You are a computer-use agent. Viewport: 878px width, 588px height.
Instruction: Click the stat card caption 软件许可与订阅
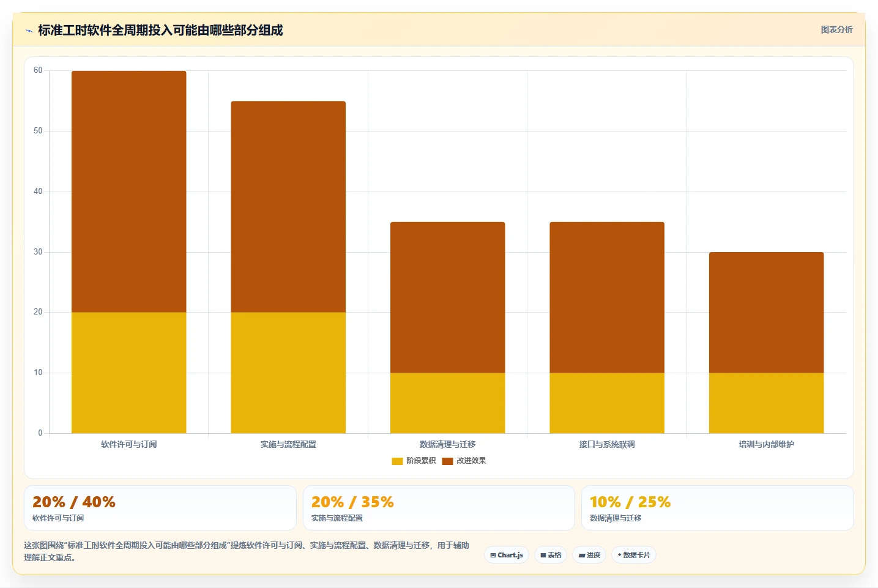58,518
